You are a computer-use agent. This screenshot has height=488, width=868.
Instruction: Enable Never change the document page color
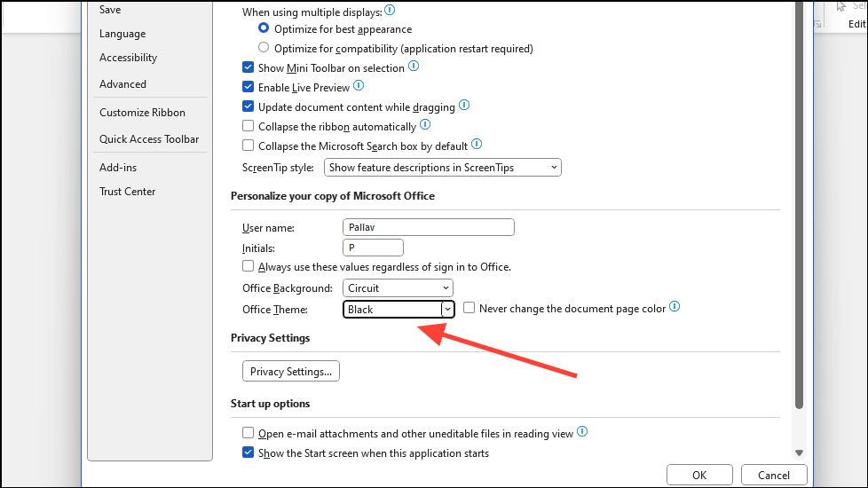[x=469, y=308]
